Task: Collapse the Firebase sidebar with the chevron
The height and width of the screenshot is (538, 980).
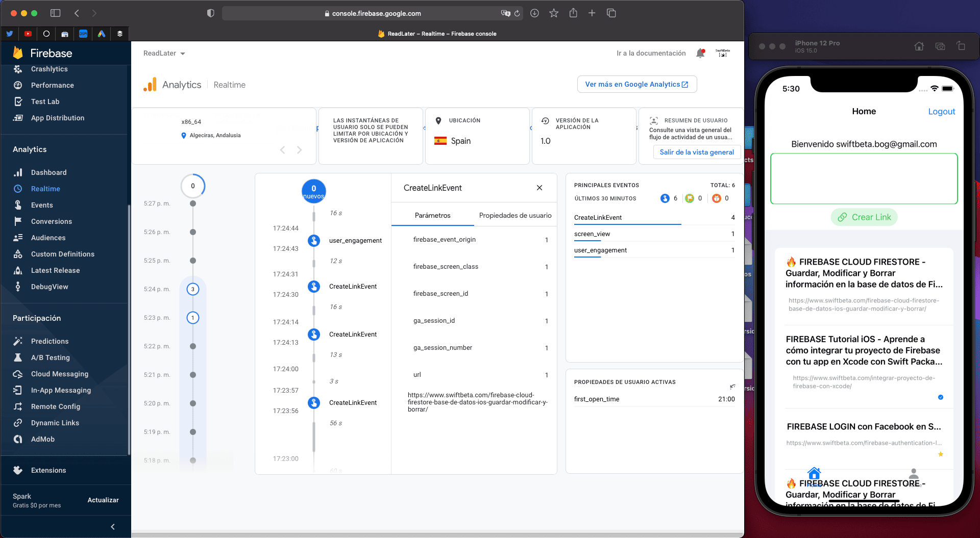Action: (x=113, y=527)
